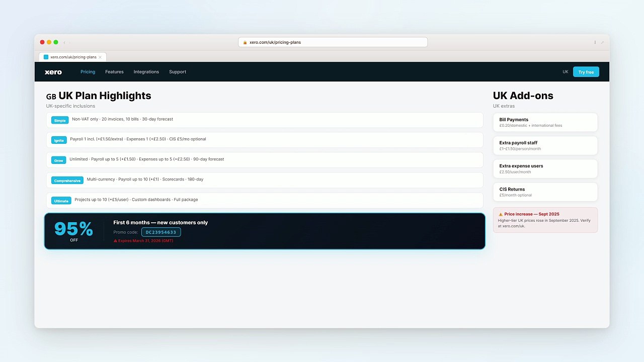Click the Higher-tier UK prices rose notice text

tap(544, 223)
